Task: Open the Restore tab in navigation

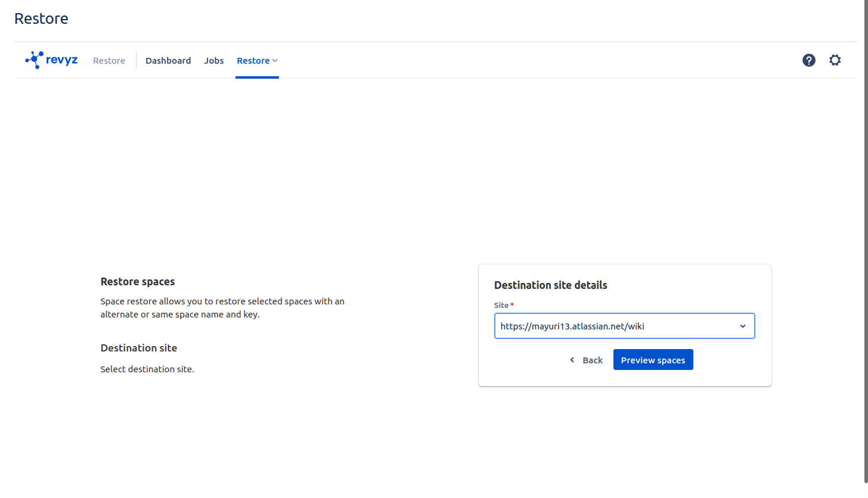Action: click(x=253, y=60)
